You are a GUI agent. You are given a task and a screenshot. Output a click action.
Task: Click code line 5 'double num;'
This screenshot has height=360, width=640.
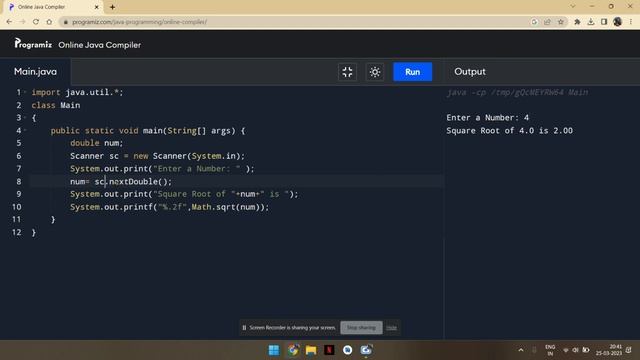(96, 143)
